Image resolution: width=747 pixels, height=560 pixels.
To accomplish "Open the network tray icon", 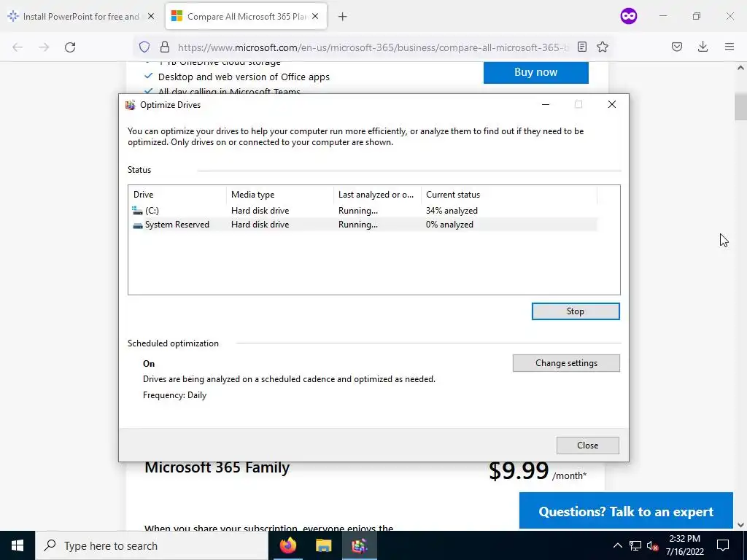I will tap(635, 545).
